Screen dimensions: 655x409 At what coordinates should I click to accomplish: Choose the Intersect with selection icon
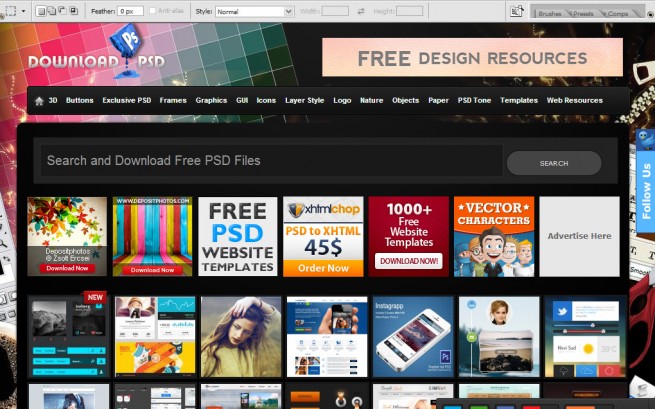tap(73, 11)
